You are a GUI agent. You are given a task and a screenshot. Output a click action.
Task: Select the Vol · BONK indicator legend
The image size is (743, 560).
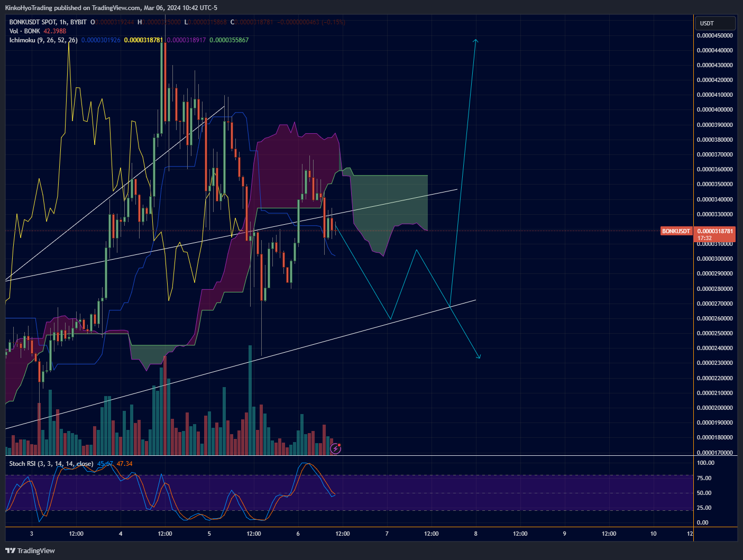[x=25, y=31]
